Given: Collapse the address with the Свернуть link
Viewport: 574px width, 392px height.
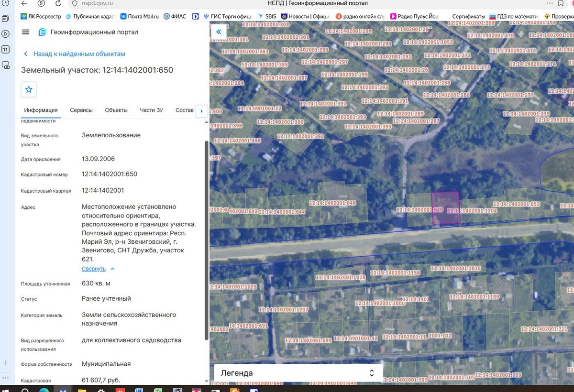Looking at the screenshot, I should 94,269.
